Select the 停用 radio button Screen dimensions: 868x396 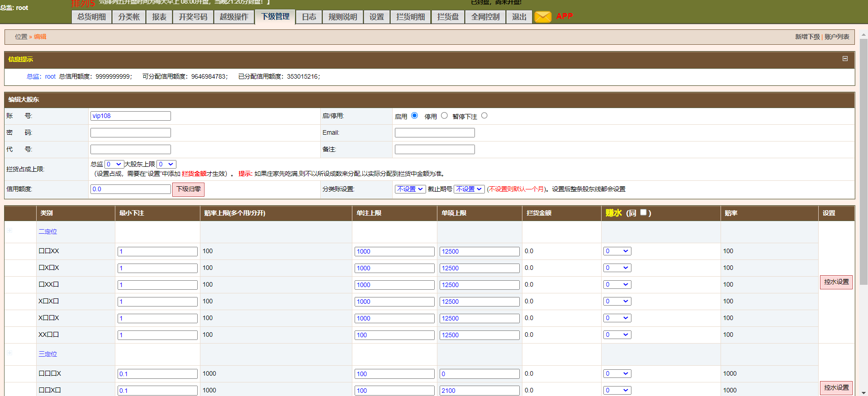pyautogui.click(x=444, y=116)
